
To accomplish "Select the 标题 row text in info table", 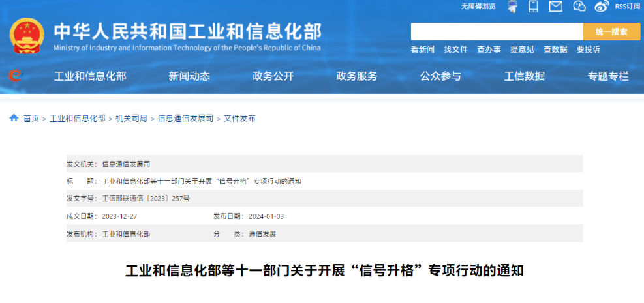I will click(x=202, y=181).
